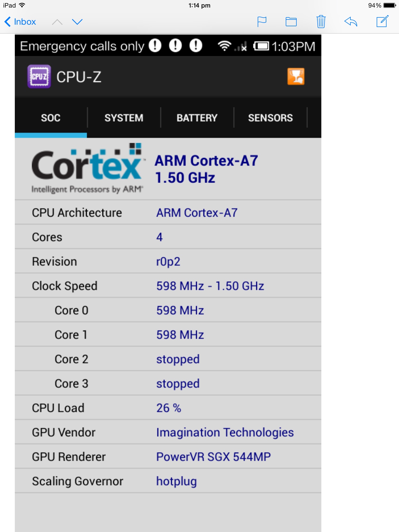Tap the GPU Renderer row
Viewport: 399px width, 532px height.
click(x=168, y=457)
